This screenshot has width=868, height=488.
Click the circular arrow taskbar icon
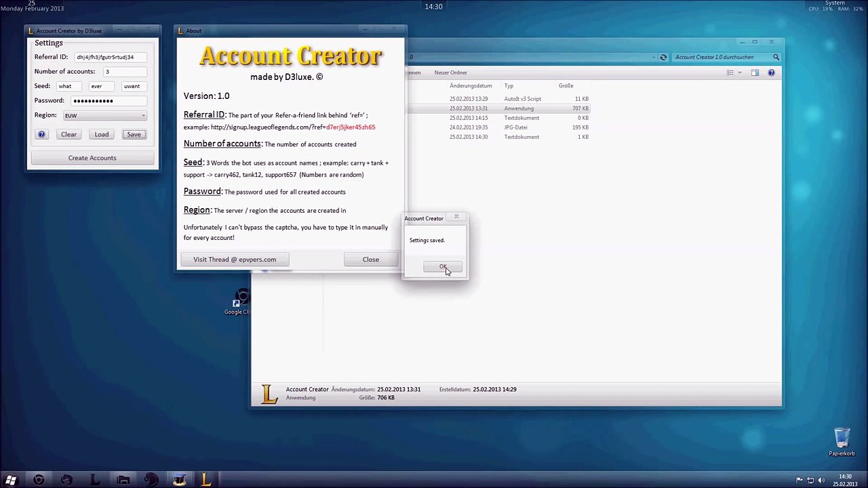click(66, 480)
